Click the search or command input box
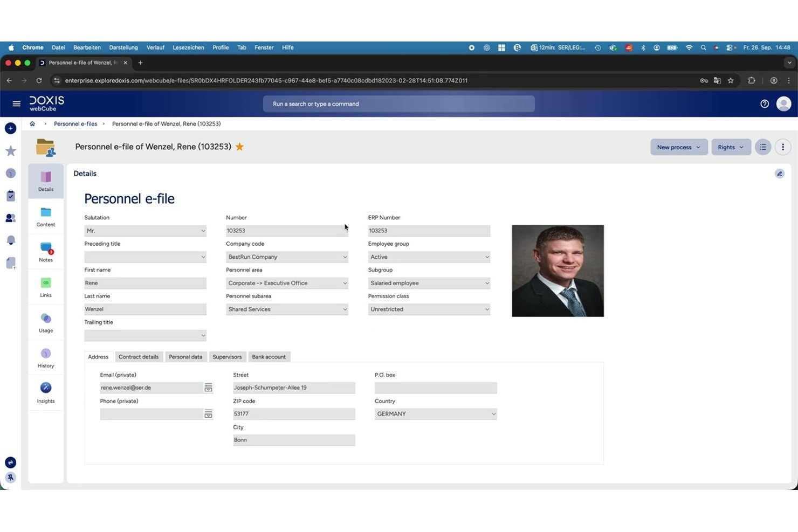The width and height of the screenshot is (798, 532). pos(399,104)
